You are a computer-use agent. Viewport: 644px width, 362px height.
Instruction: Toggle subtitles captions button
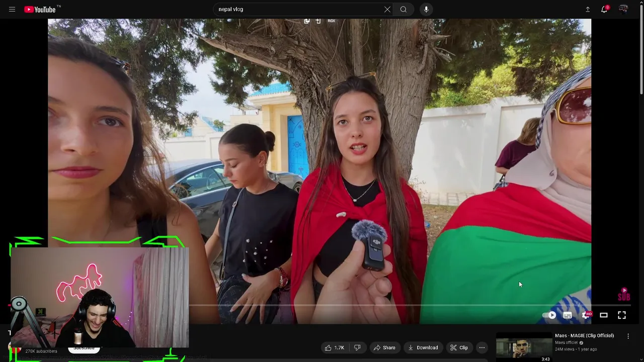(x=568, y=315)
